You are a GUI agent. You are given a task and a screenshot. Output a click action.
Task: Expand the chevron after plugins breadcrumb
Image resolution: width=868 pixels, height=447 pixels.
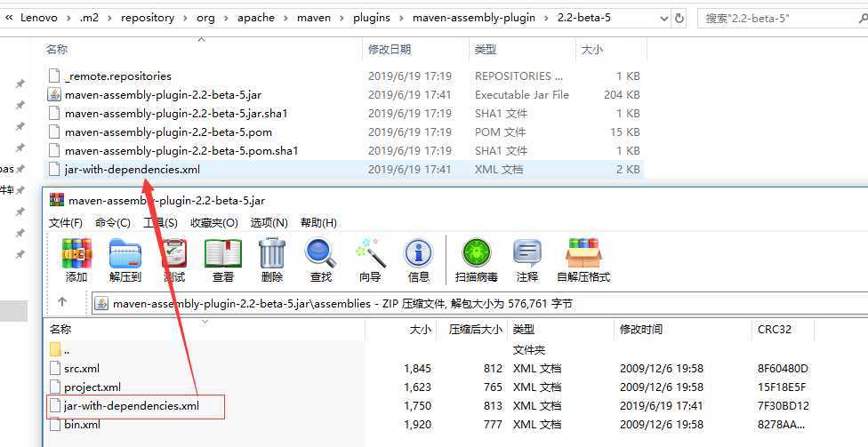[402, 18]
